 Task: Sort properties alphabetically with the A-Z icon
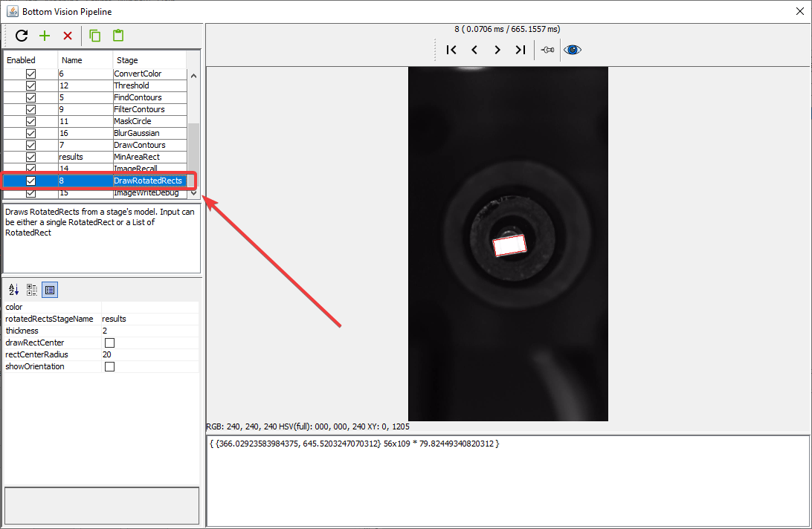(x=14, y=290)
